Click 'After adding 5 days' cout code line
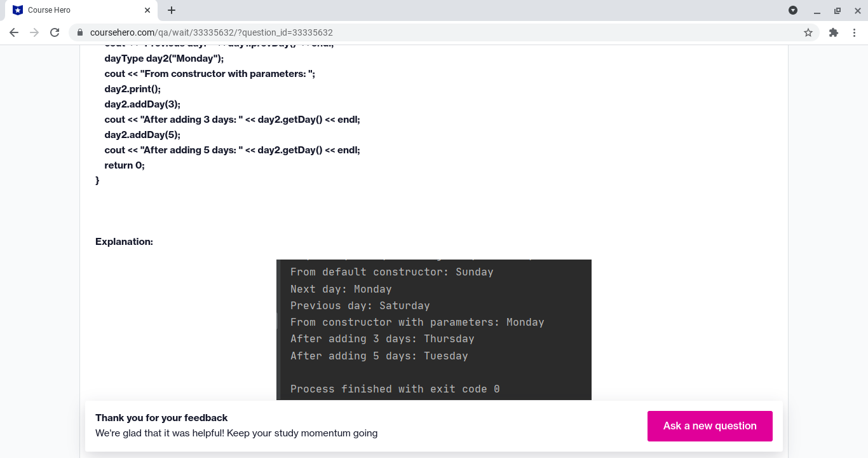Screen dimensions: 868x458 pos(233,150)
